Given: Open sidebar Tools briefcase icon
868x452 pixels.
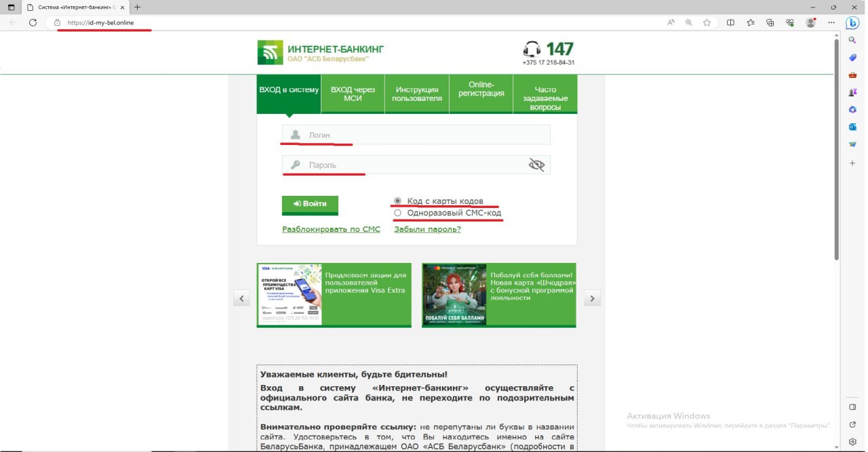Looking at the screenshot, I should (852, 75).
